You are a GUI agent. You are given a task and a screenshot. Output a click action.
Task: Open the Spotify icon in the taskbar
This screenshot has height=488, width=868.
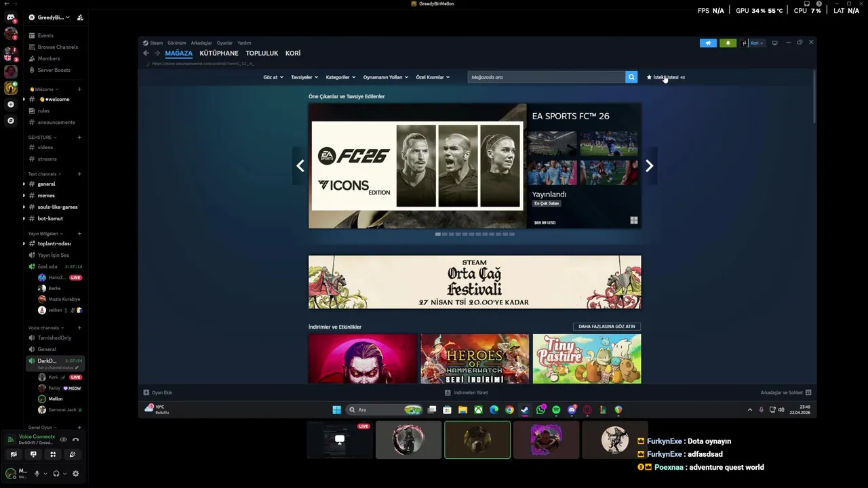point(556,409)
